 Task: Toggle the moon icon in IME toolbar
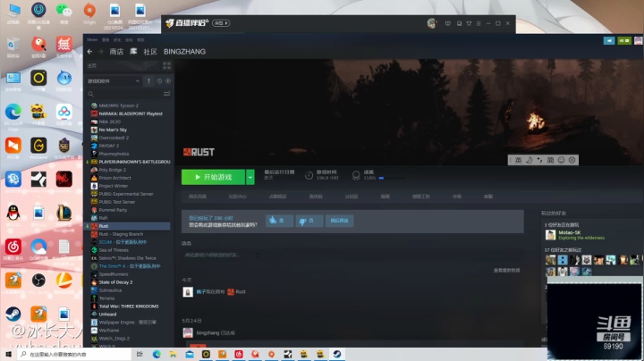(530, 160)
